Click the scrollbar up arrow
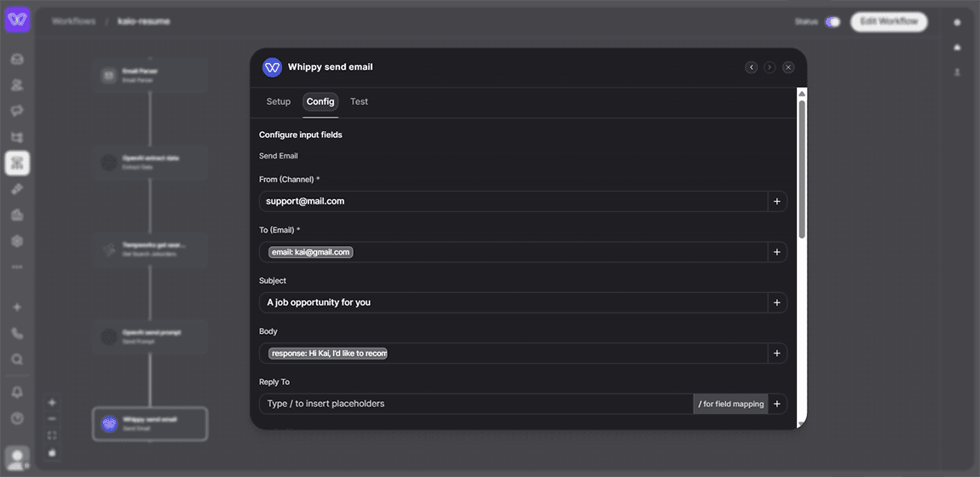The width and height of the screenshot is (980, 477). pyautogui.click(x=802, y=94)
